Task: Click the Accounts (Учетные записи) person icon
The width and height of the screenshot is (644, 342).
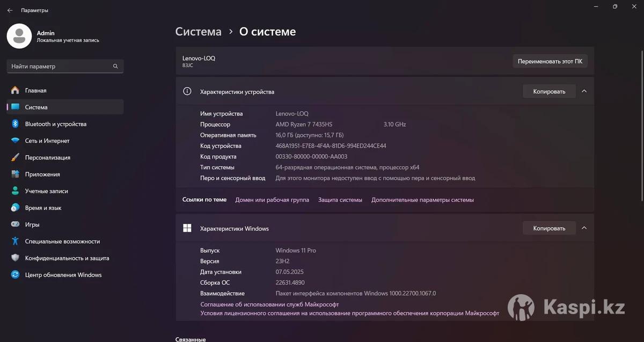Action: 15,191
